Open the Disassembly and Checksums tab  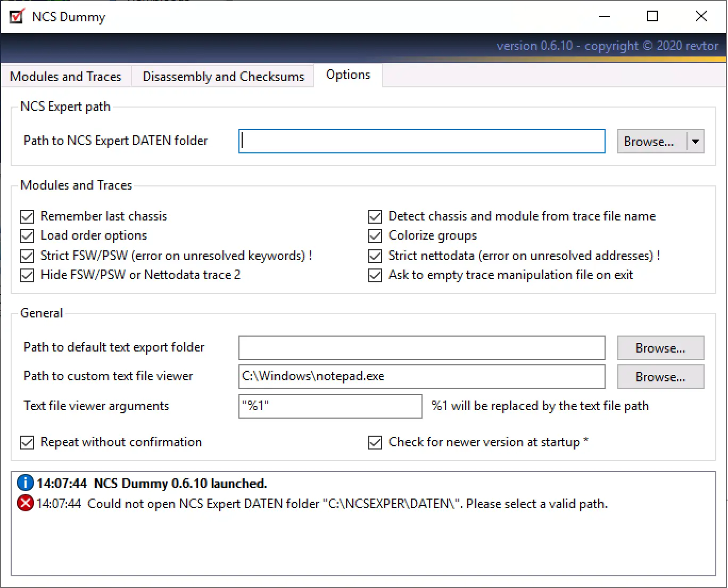click(x=223, y=76)
